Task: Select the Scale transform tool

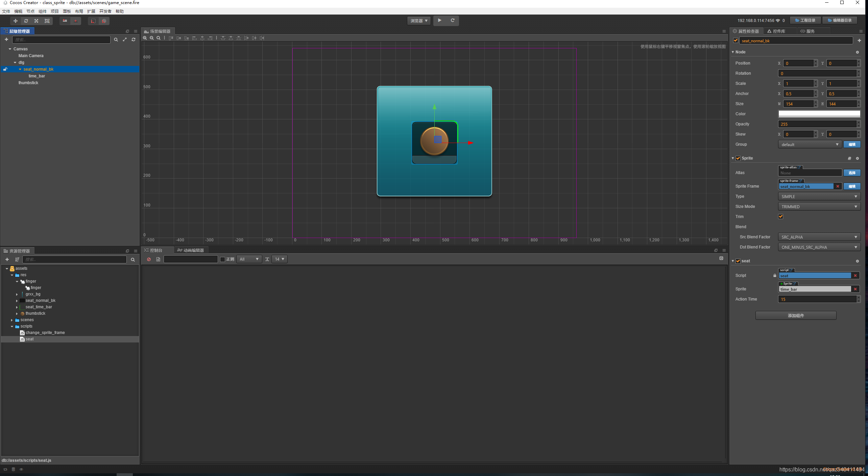Action: click(x=37, y=21)
